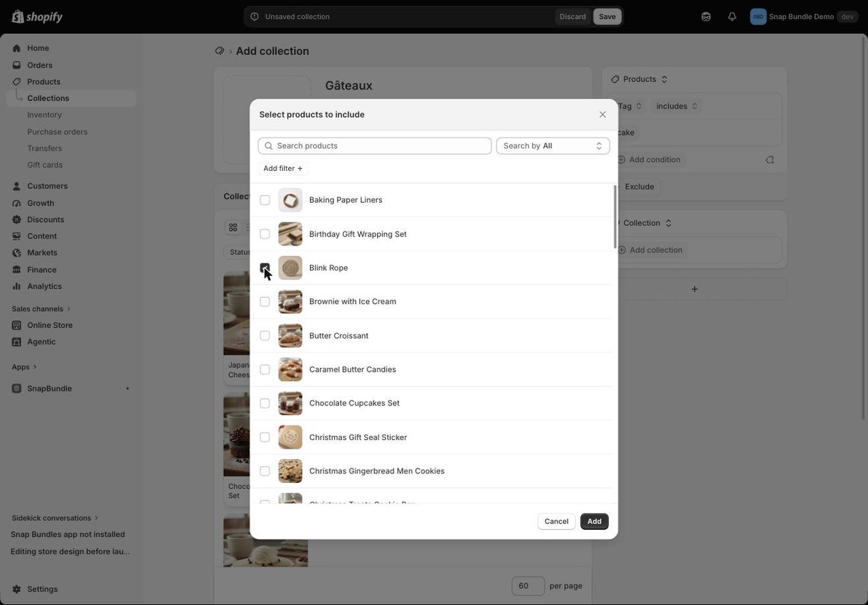This screenshot has height=605, width=868.
Task: Tick the Butter Croissant checkbox
Action: [265, 336]
